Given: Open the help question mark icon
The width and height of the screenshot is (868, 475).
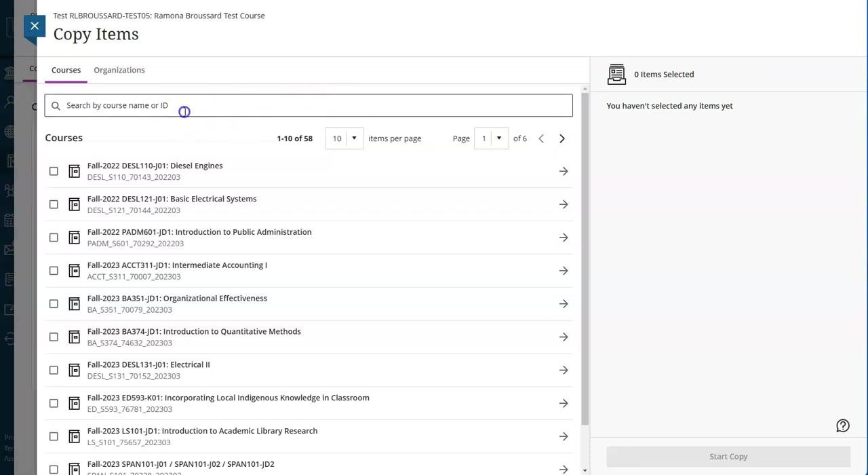Looking at the screenshot, I should click(843, 426).
